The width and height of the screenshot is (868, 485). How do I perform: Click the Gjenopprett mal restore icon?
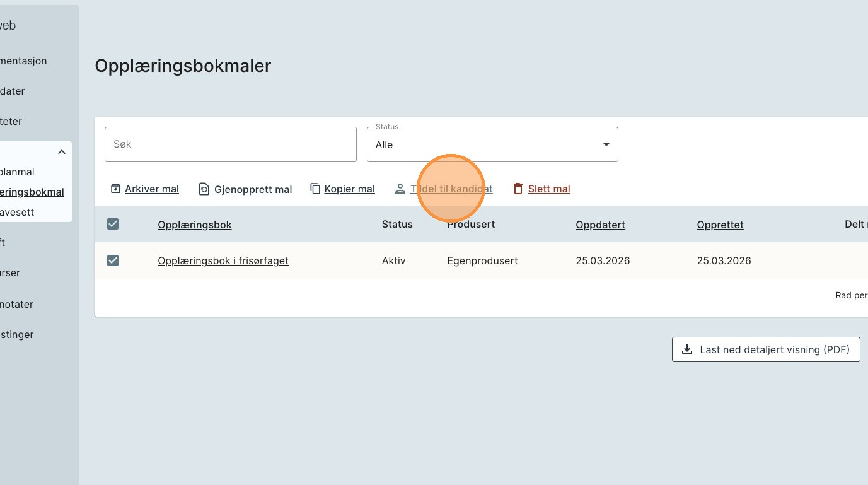204,189
